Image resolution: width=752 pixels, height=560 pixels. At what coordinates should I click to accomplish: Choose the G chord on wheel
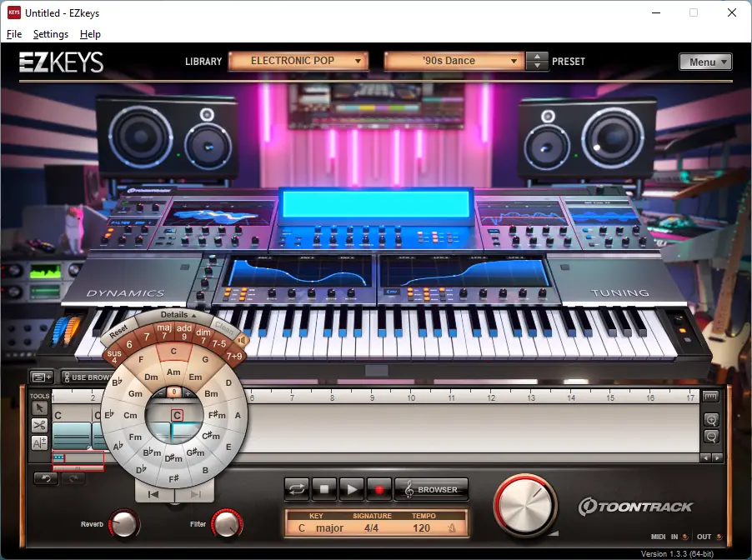[205, 359]
